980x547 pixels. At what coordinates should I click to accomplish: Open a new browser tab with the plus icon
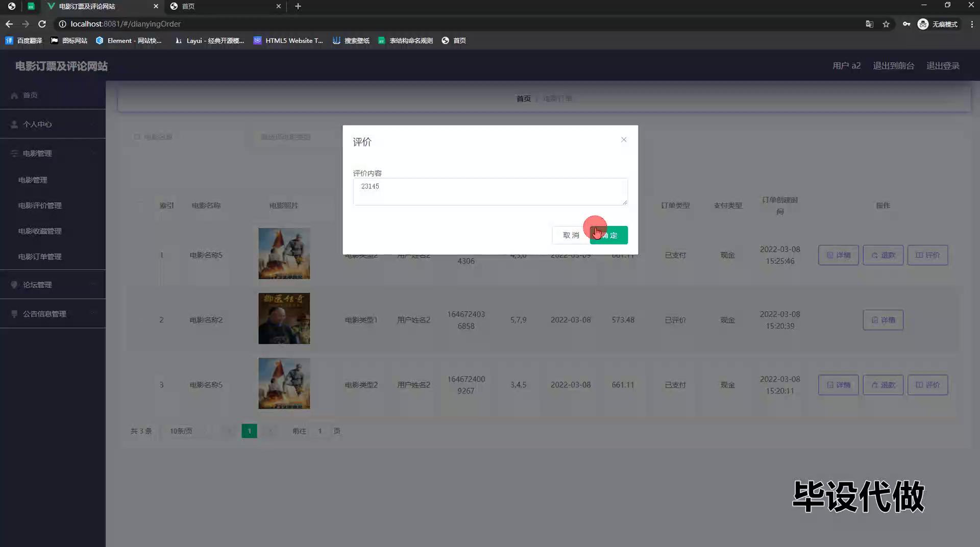(298, 6)
